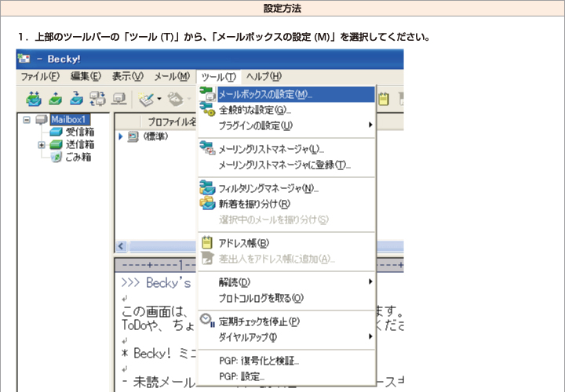Screen dimensions: 565x392
Task: Open the 編集(E) menu
Action: (x=86, y=77)
